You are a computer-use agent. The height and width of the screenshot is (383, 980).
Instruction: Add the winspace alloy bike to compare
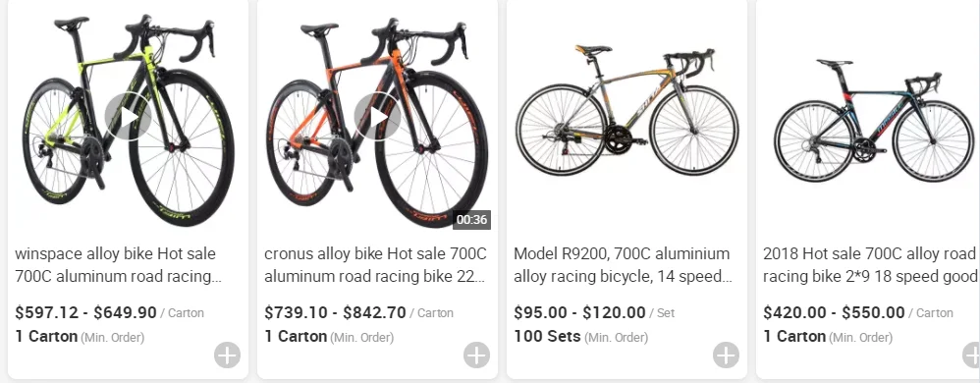(x=227, y=356)
